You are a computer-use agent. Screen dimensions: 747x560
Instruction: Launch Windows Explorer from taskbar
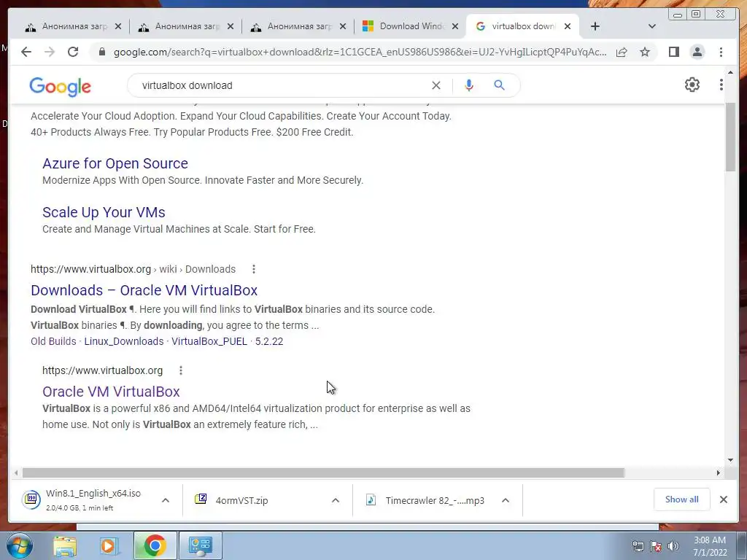pyautogui.click(x=65, y=545)
